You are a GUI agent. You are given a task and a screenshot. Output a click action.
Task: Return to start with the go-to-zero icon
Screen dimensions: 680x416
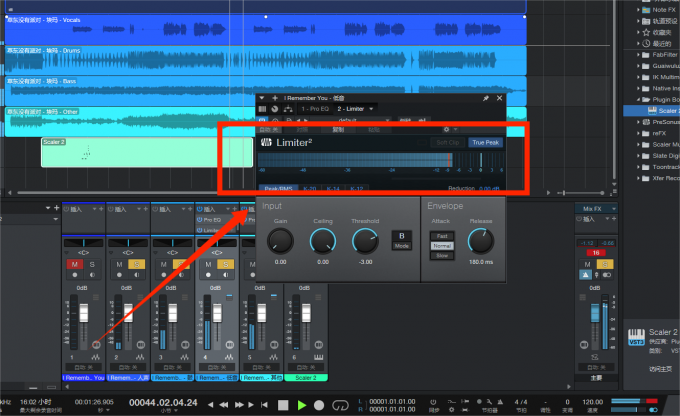point(264,405)
